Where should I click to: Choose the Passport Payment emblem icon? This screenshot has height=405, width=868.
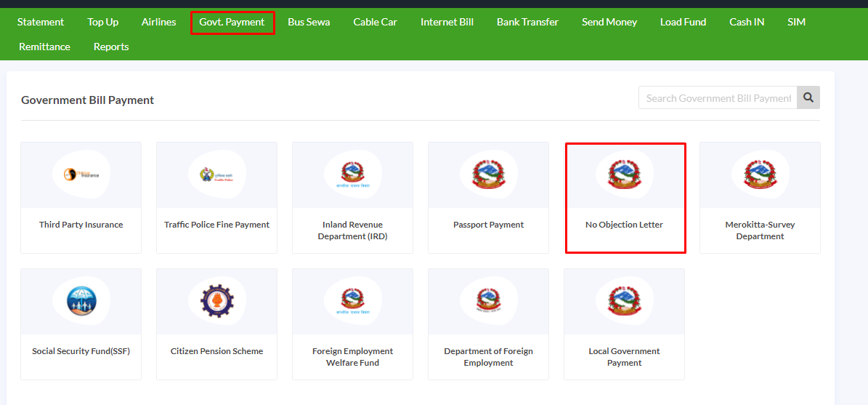pos(488,175)
